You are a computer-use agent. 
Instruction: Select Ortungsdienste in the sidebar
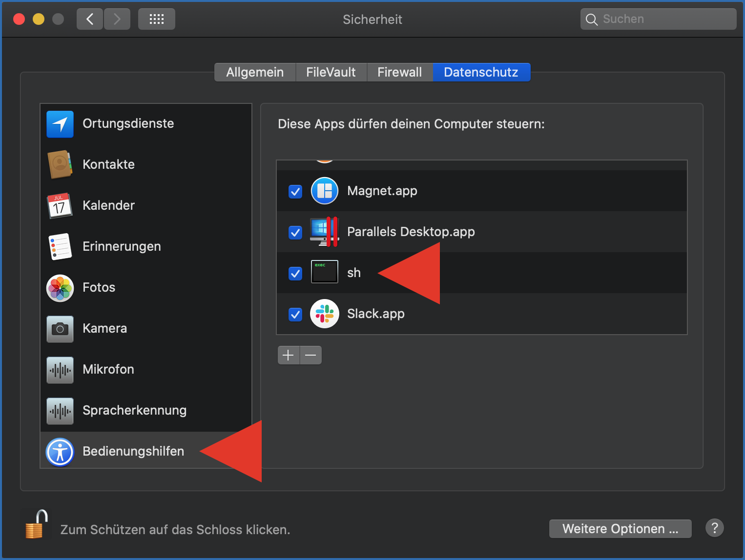[128, 124]
